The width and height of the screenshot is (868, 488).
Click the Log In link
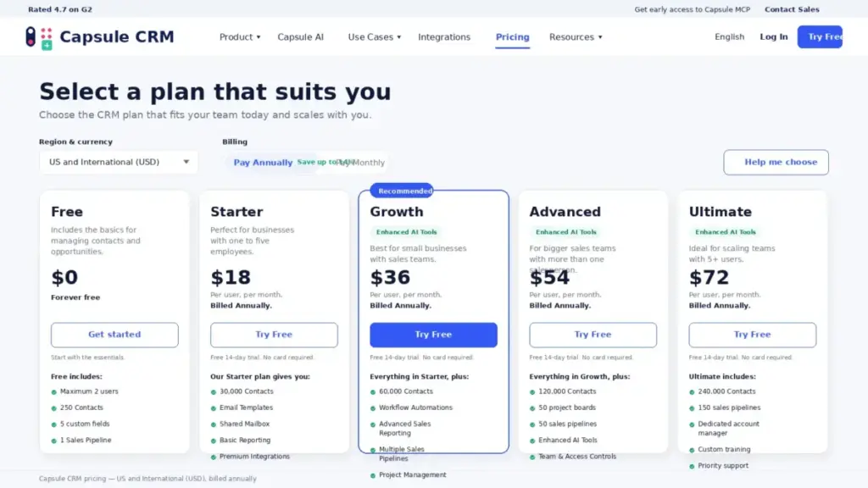[x=773, y=36]
